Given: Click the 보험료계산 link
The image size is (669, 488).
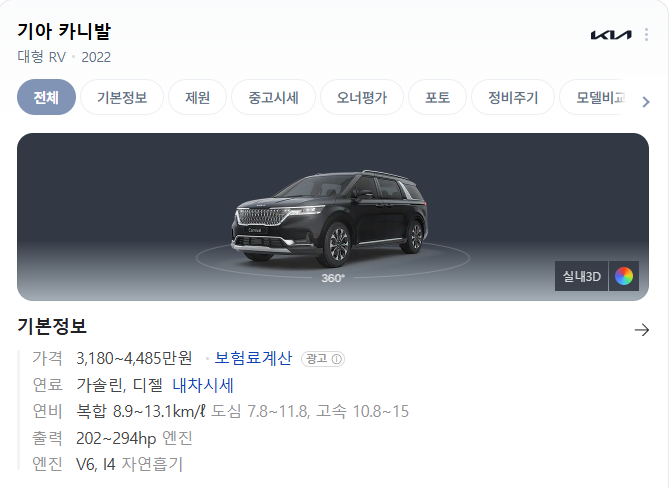Looking at the screenshot, I should coord(253,358).
